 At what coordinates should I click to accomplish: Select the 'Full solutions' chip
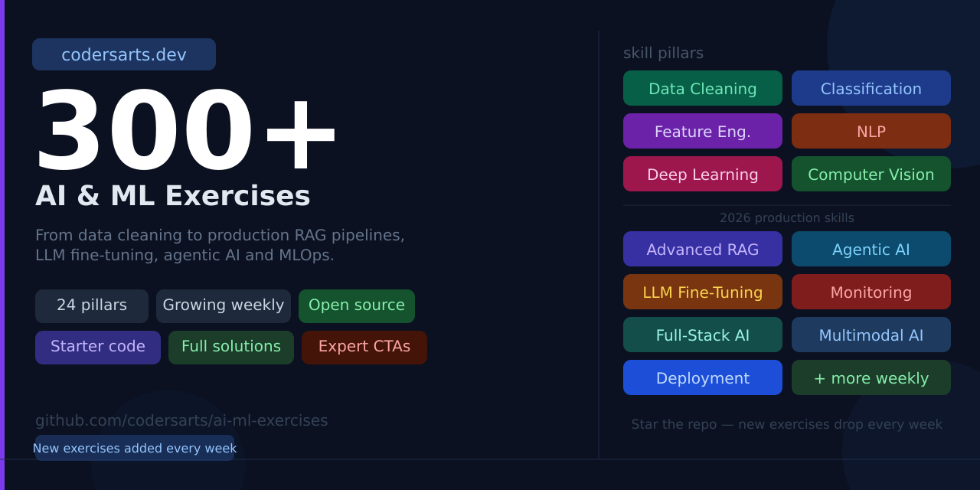click(231, 347)
